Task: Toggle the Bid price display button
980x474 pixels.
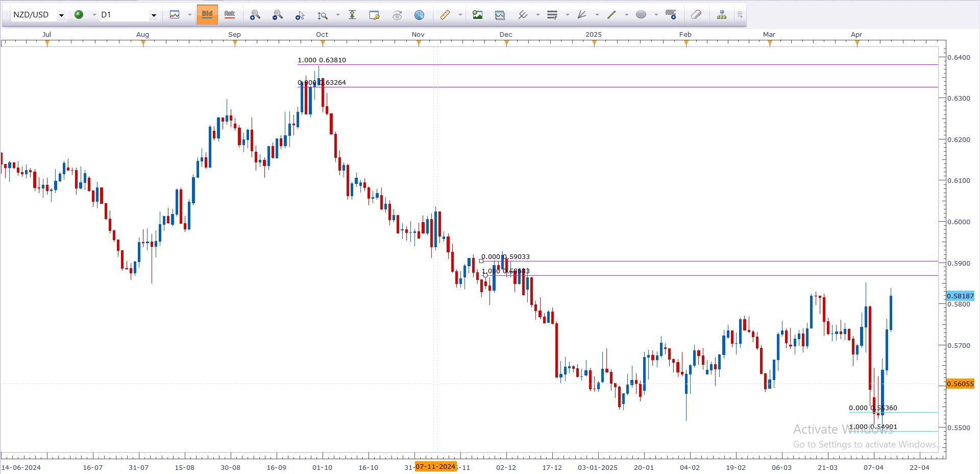Action: pyautogui.click(x=207, y=15)
